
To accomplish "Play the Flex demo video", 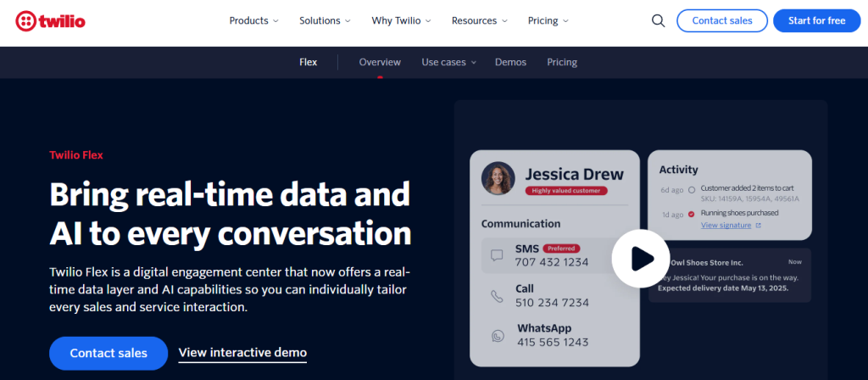I will [x=640, y=259].
